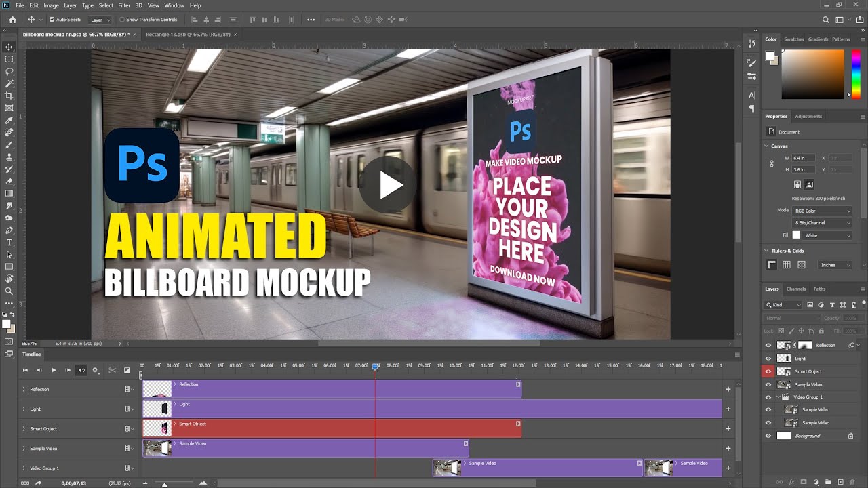Switch to the Swatches tab

[794, 39]
